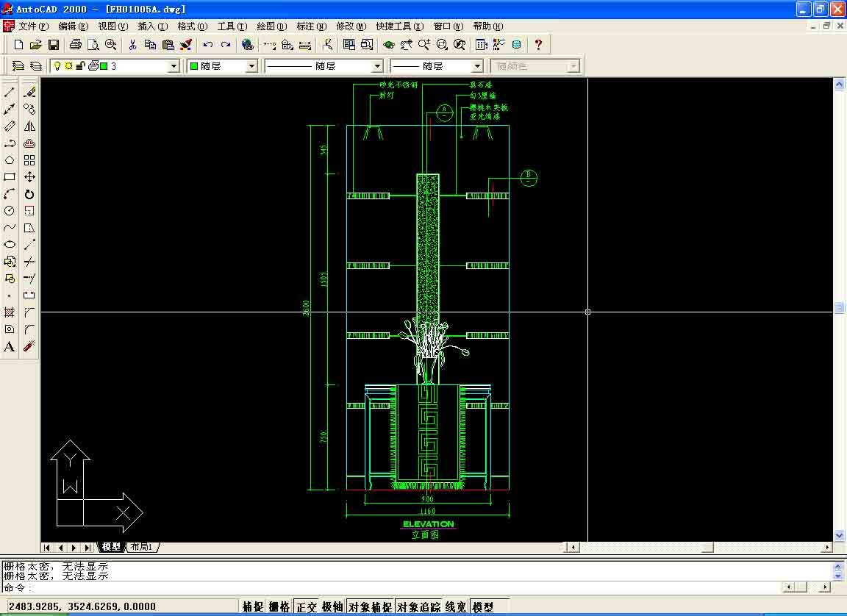Toggle 捕捉 snap mode in status bar
Image resolution: width=847 pixels, height=616 pixels.
pos(253,606)
